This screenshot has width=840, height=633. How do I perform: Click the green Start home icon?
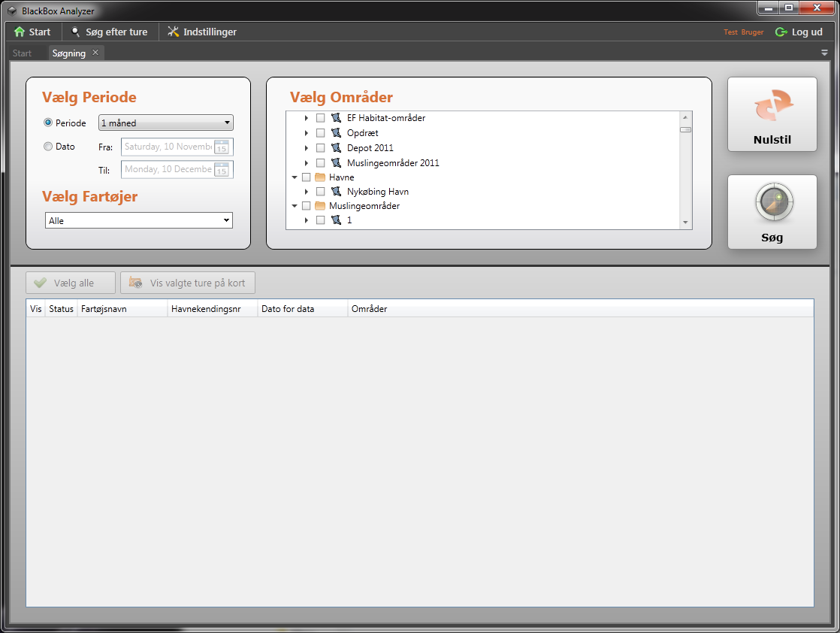20,32
